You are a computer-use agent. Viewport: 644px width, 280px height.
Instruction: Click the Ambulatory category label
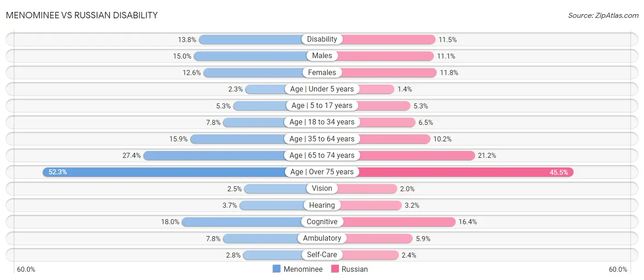(322, 238)
